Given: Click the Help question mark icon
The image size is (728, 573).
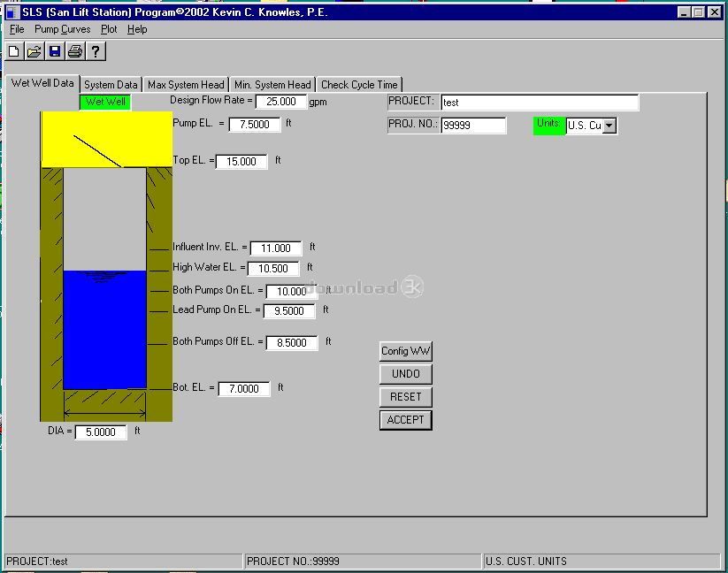Looking at the screenshot, I should [96, 51].
